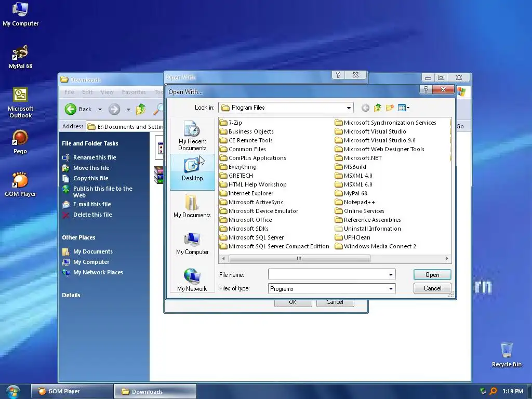This screenshot has width=532, height=399.
Task: Click Copy this file task link
Action: click(x=90, y=178)
